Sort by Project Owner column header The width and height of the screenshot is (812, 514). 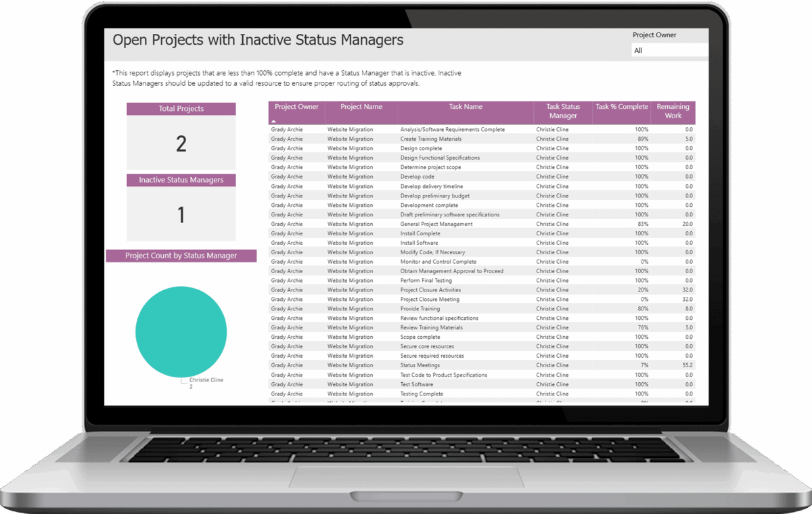pyautogui.click(x=296, y=107)
